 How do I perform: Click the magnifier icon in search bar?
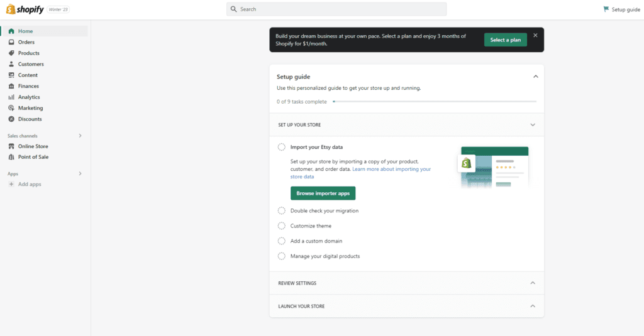click(x=234, y=9)
